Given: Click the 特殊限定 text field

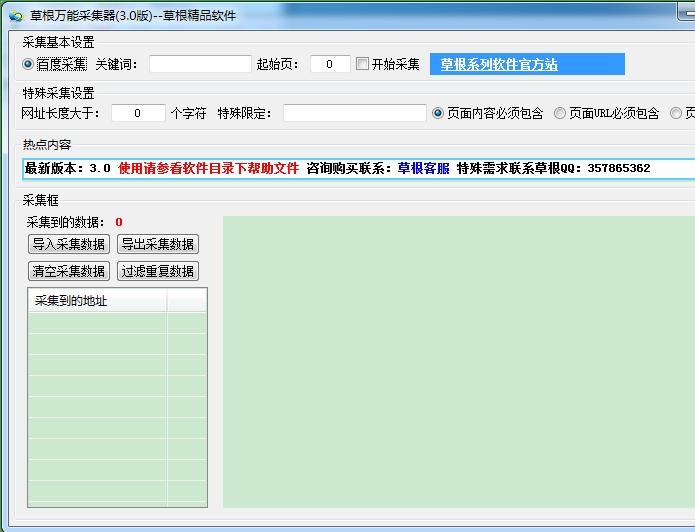Looking at the screenshot, I should point(355,113).
